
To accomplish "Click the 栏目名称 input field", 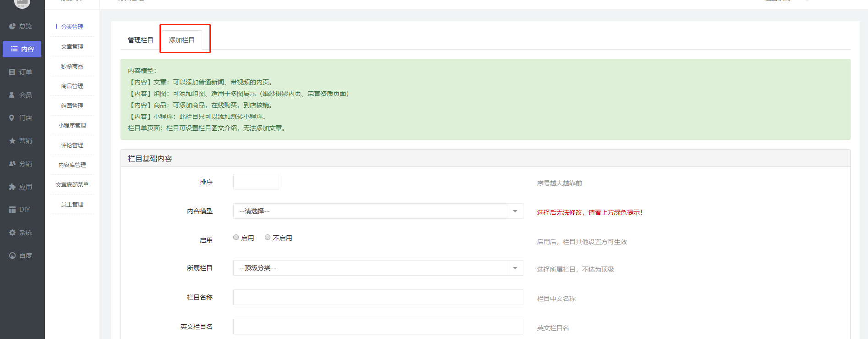I will (378, 297).
